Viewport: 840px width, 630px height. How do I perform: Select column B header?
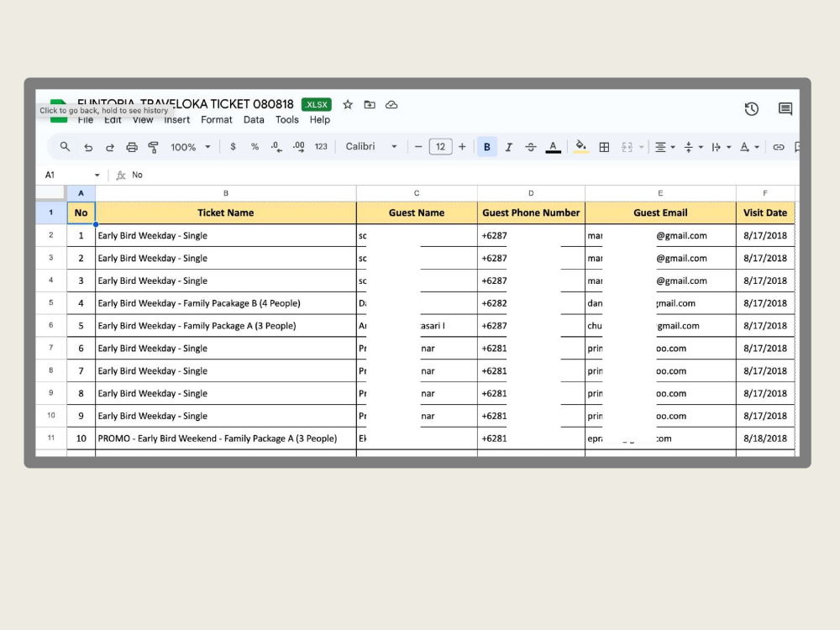[225, 193]
